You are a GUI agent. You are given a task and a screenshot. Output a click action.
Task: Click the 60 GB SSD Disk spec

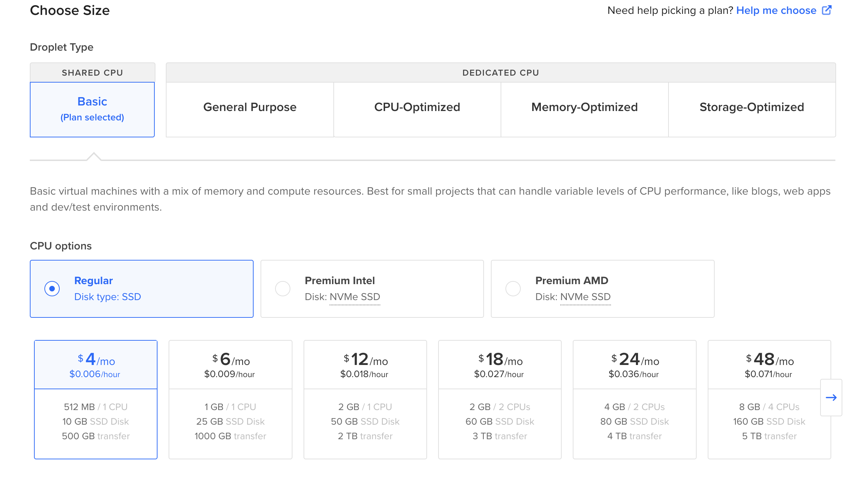point(500,422)
